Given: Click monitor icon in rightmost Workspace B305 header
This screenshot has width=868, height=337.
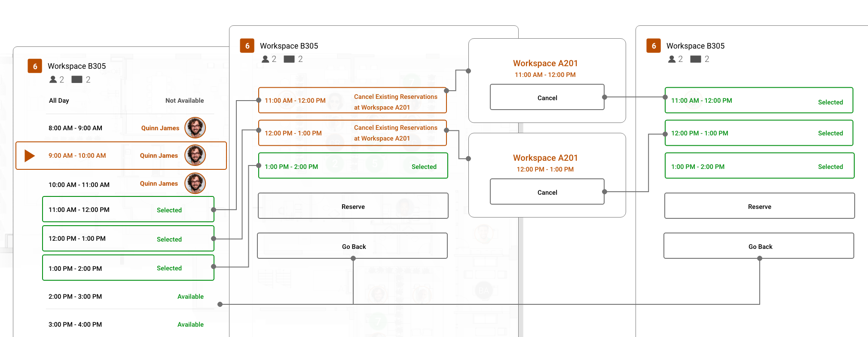Looking at the screenshot, I should click(x=695, y=59).
